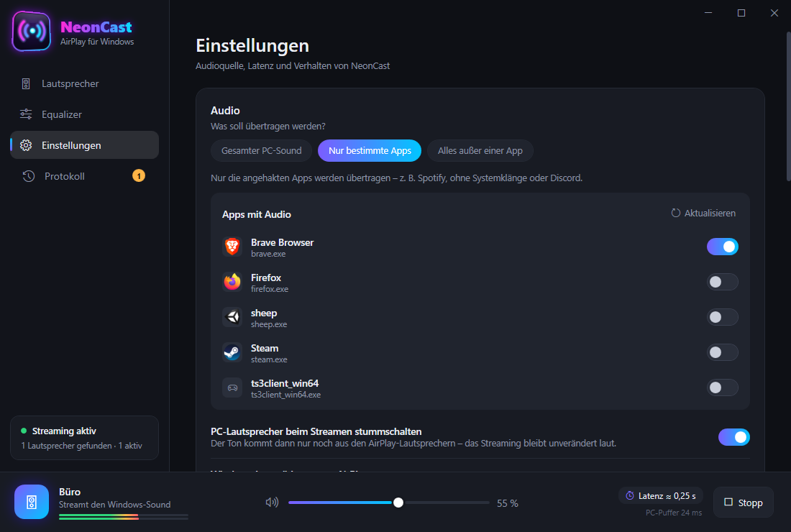Click the sheep.exe process name
This screenshot has width=791, height=532.
click(269, 324)
